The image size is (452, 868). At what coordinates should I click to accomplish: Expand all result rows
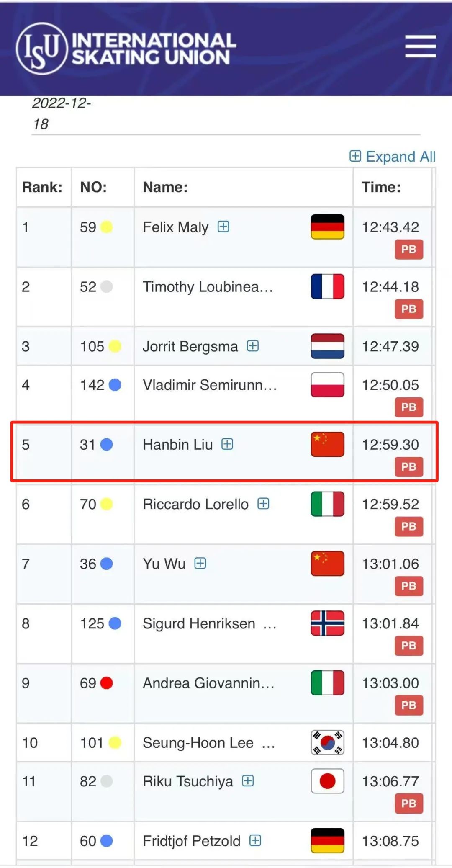tap(393, 156)
